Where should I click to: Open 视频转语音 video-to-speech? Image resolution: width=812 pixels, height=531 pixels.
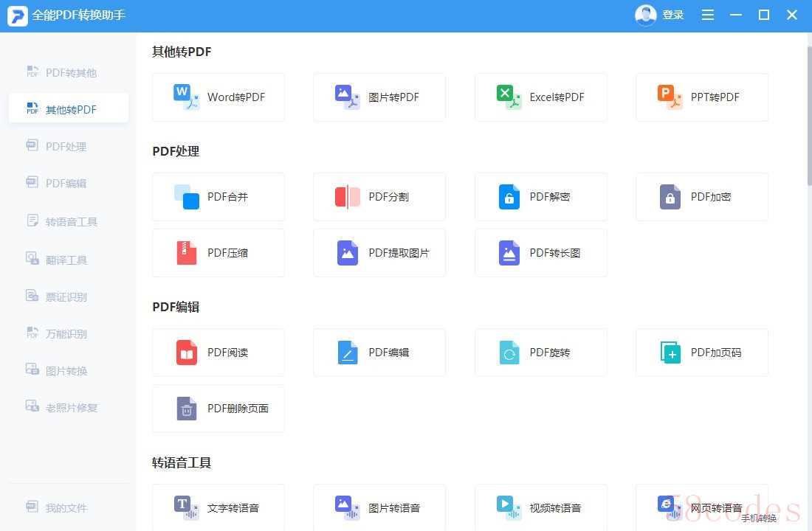[540, 507]
